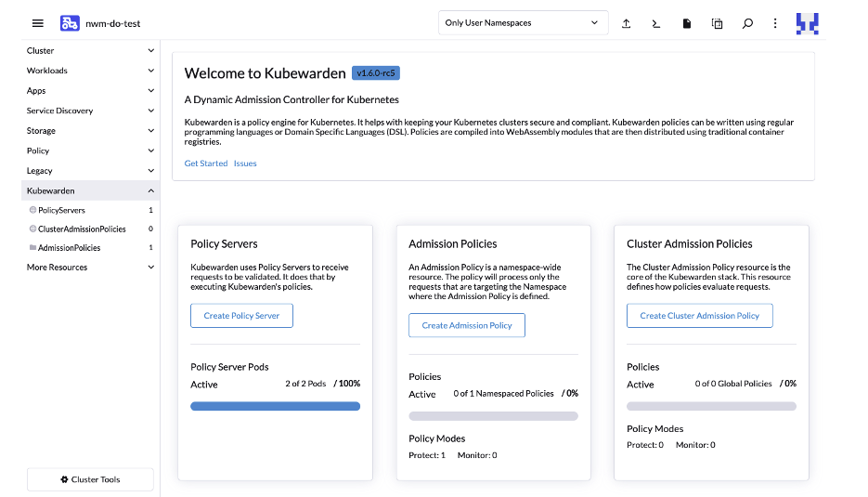
Task: Click the user avatar in header
Action: pos(807,23)
